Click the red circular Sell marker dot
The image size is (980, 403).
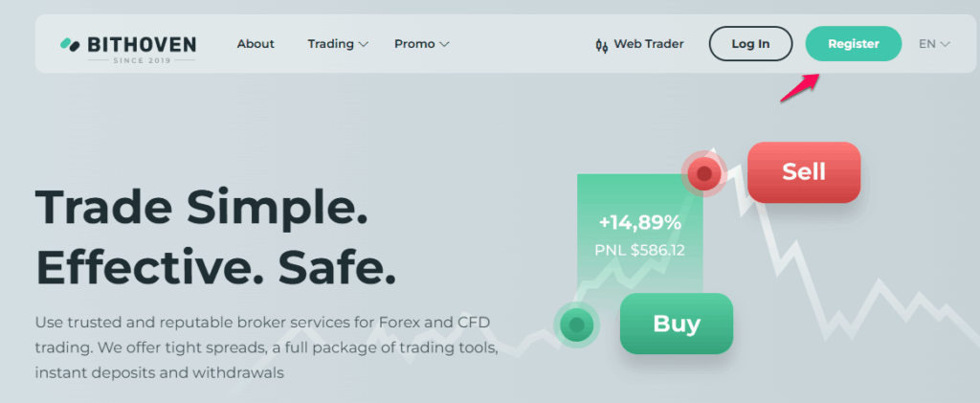coord(704,173)
